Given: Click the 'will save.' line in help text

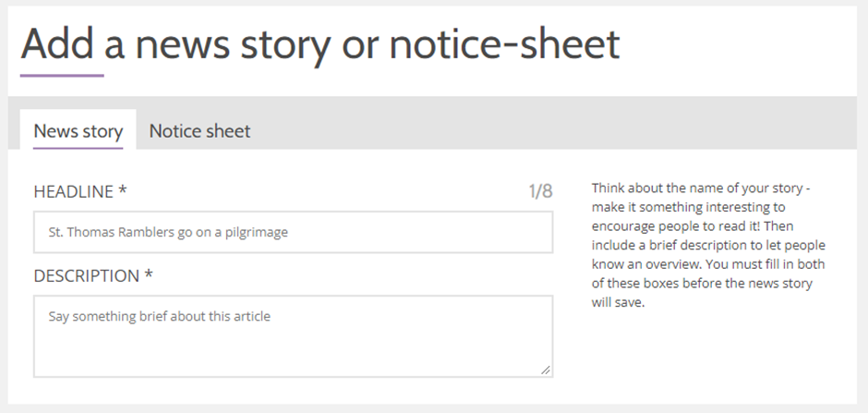Looking at the screenshot, I should (x=618, y=303).
